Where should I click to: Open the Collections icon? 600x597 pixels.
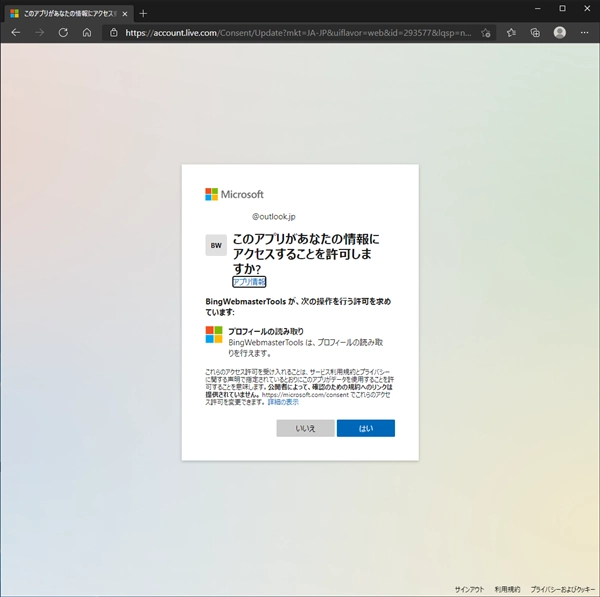click(535, 33)
